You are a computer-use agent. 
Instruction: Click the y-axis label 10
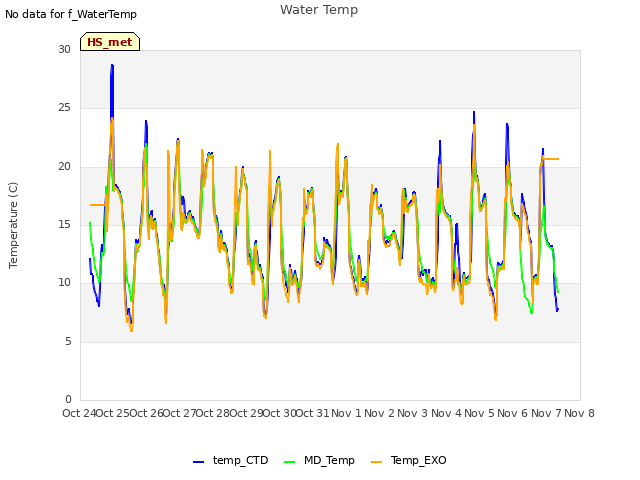64,282
